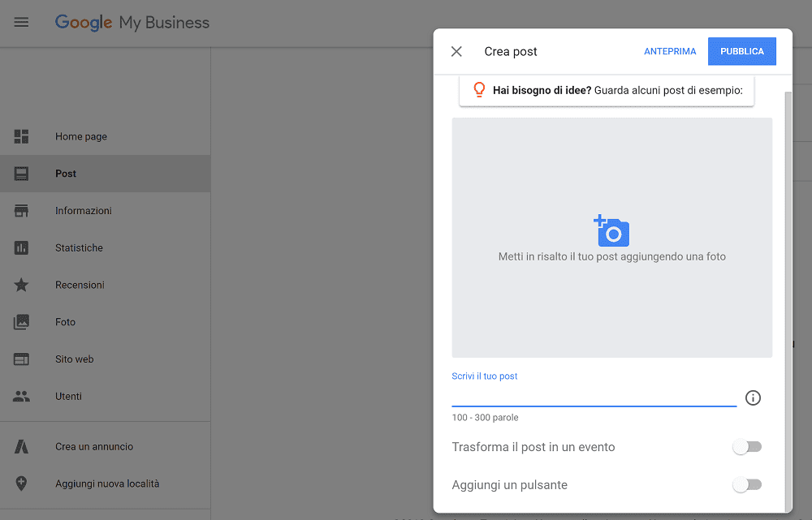Viewport: 812px width, 520px height.
Task: Click the Google My Business logo
Action: pyautogui.click(x=132, y=23)
